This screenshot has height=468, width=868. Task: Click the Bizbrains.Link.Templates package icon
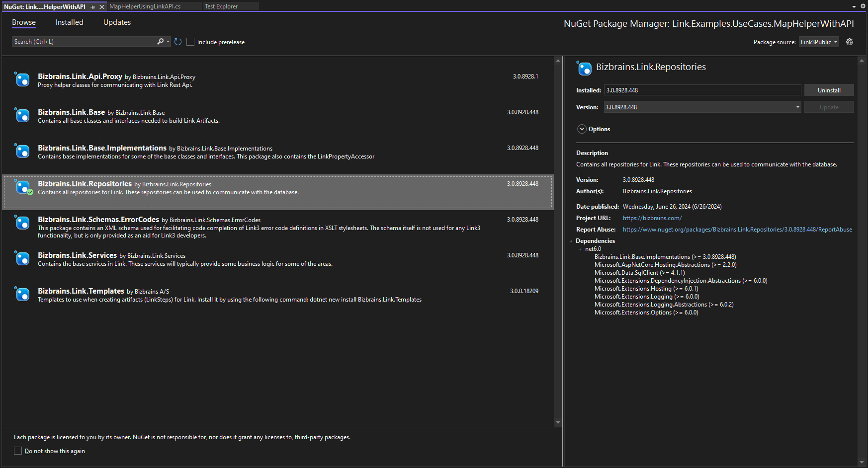point(22,294)
